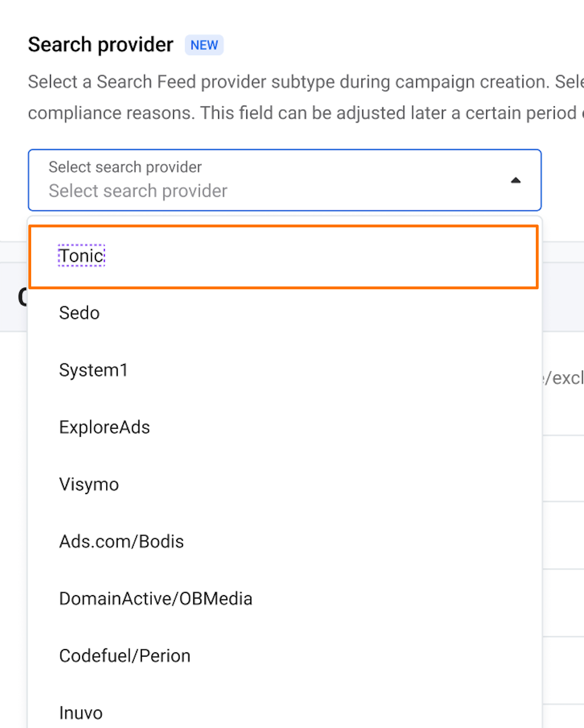Click the small floating field label text
The image size is (584, 728).
coord(125,167)
